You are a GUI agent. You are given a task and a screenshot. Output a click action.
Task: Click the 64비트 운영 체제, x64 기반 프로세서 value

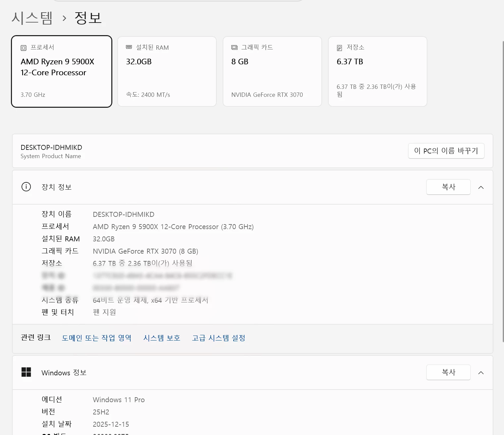150,300
